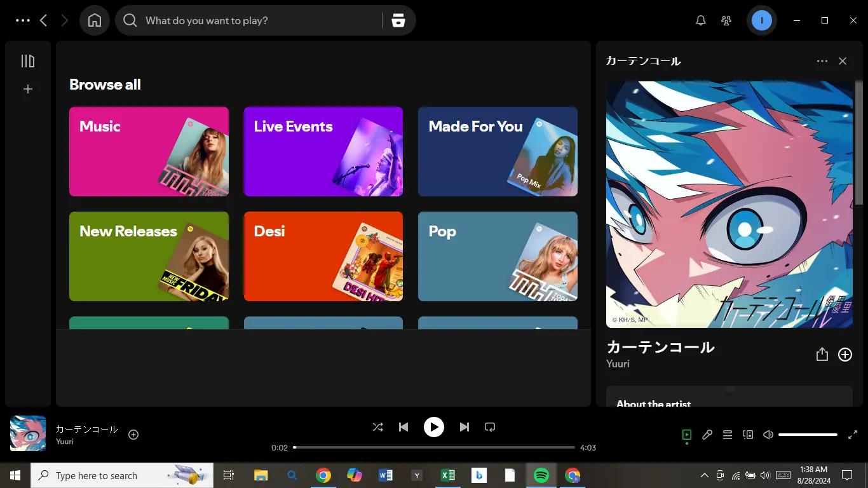This screenshot has width=868, height=488.
Task: Expand the About the artist section
Action: [729, 396]
